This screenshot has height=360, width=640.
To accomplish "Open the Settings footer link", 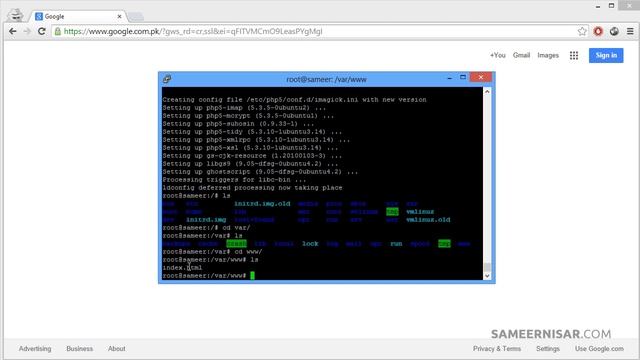I will coord(548,349).
